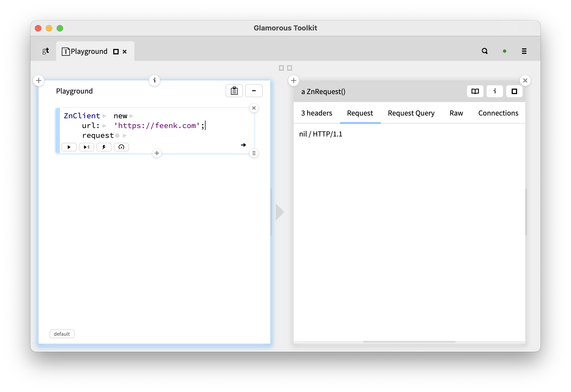
Task: Add a new snippet with the plus button
Action: coord(157,153)
